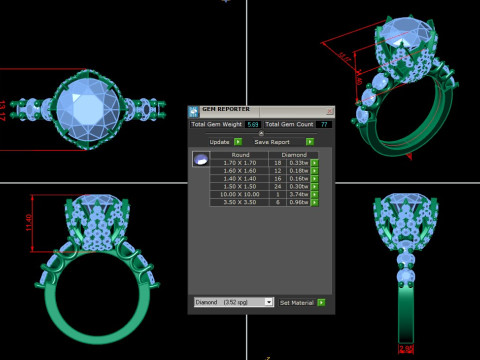Select the 1.70 X 1.70 size cell
The image size is (480, 360).
(240, 163)
